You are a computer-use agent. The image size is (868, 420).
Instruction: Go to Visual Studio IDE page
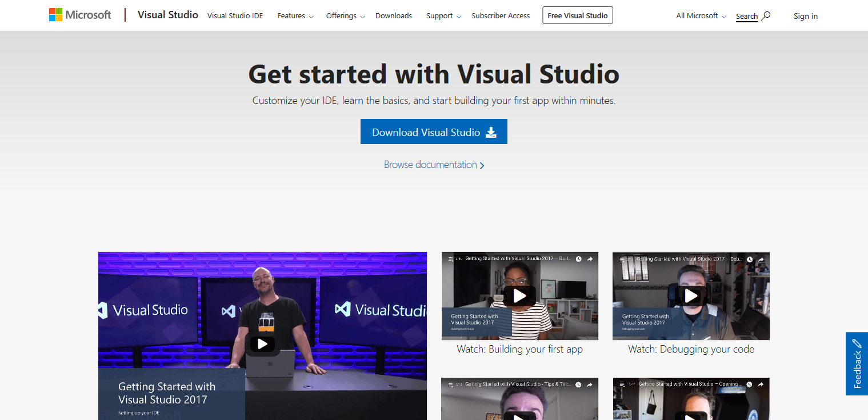(x=235, y=16)
